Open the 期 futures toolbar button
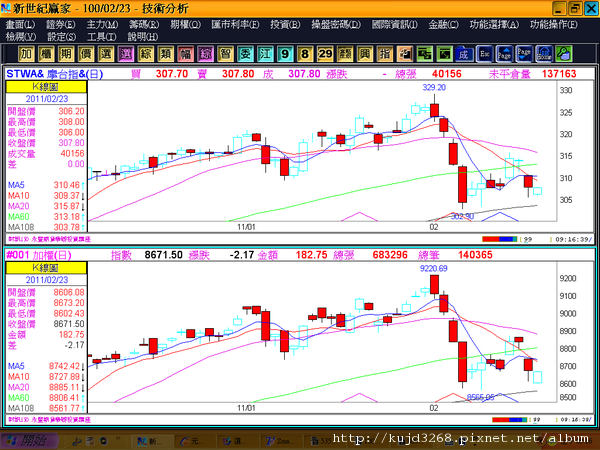 pos(66,54)
